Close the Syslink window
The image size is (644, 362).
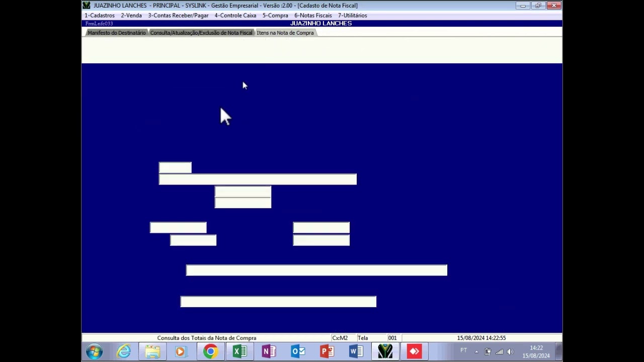553,6
